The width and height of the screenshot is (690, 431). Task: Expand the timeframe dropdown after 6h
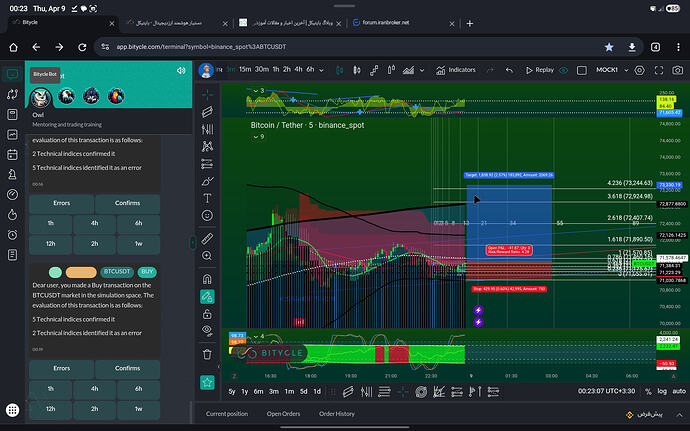(322, 70)
